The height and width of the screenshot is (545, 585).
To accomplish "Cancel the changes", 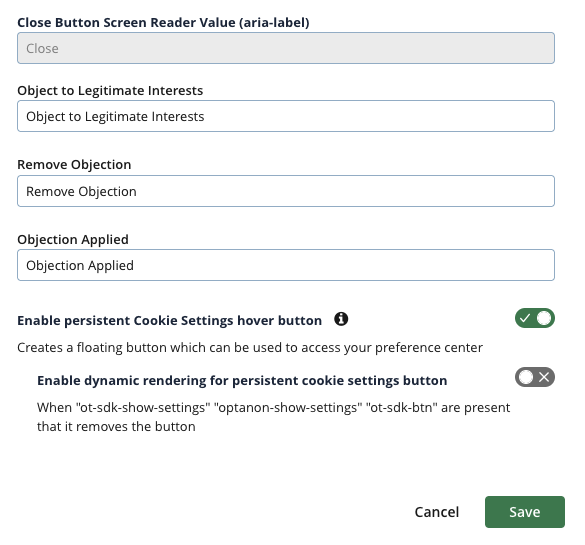I will click(437, 512).
